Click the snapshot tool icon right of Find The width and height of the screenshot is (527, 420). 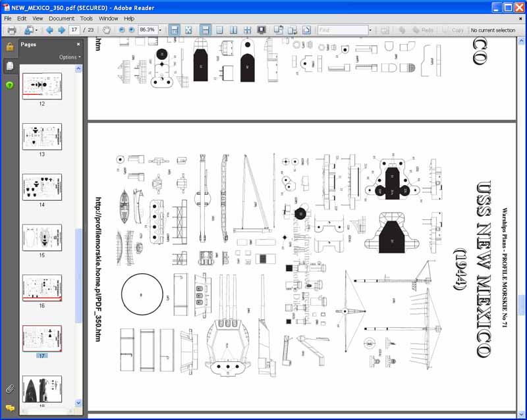click(385, 30)
